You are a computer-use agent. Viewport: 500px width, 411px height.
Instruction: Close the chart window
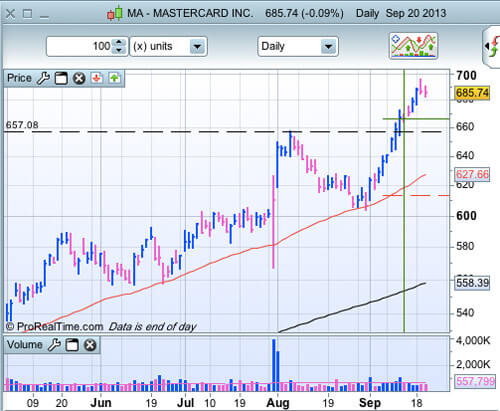(10, 14)
